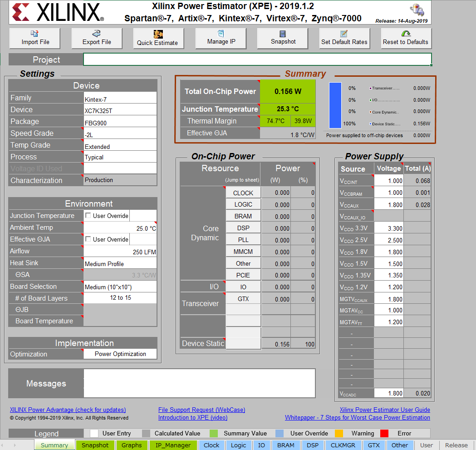Viewport: 476px width, 450px height.
Task: Open Quick Estimate wizard
Action: (x=158, y=38)
